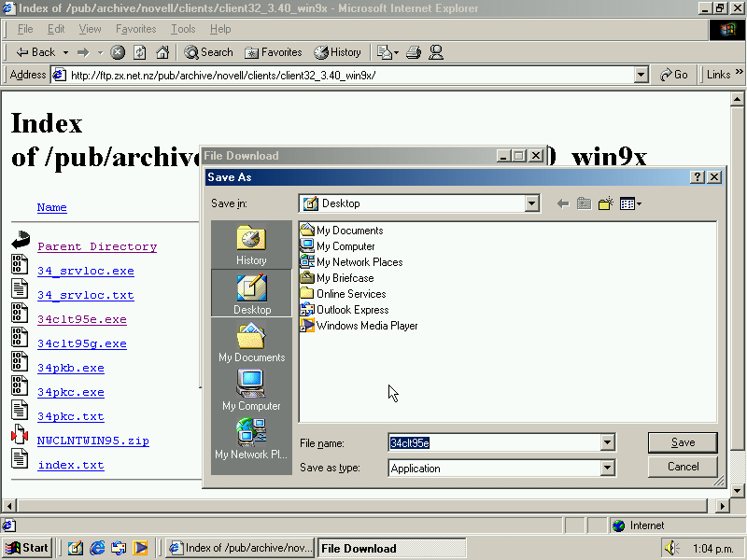Expand the File name dropdown arrow
The image size is (747, 560).
point(608,442)
